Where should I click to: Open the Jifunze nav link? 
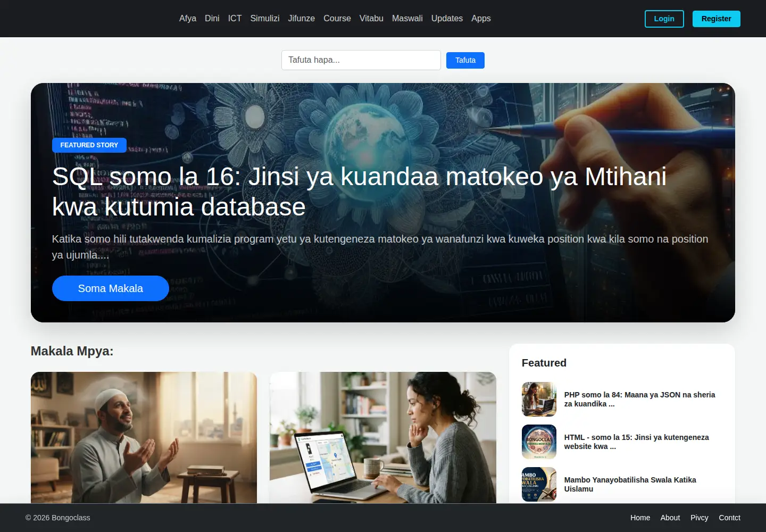pos(302,18)
